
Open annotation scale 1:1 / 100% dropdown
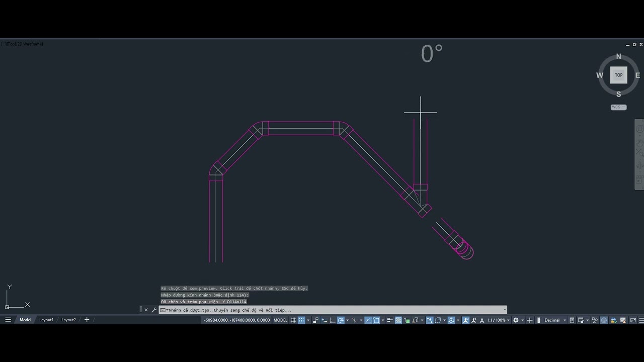point(499,320)
